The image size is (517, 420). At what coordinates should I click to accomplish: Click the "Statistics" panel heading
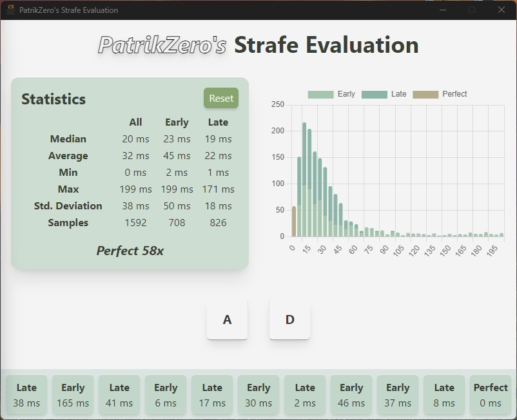coord(54,99)
